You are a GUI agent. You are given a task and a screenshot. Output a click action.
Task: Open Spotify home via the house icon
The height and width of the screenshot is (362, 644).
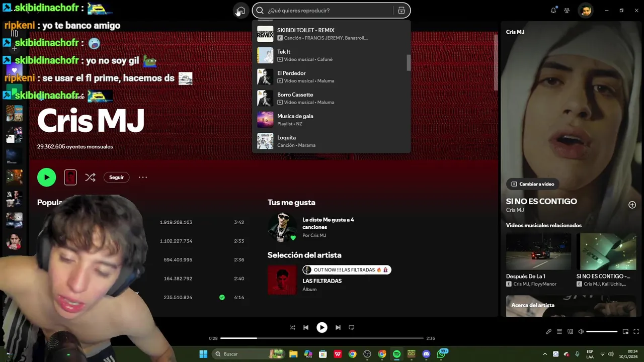click(x=240, y=11)
